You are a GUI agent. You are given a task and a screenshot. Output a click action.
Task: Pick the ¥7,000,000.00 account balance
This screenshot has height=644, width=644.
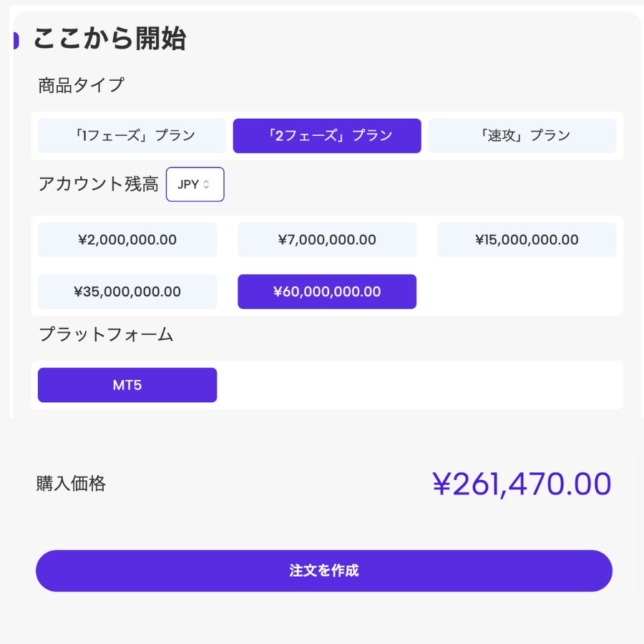327,240
